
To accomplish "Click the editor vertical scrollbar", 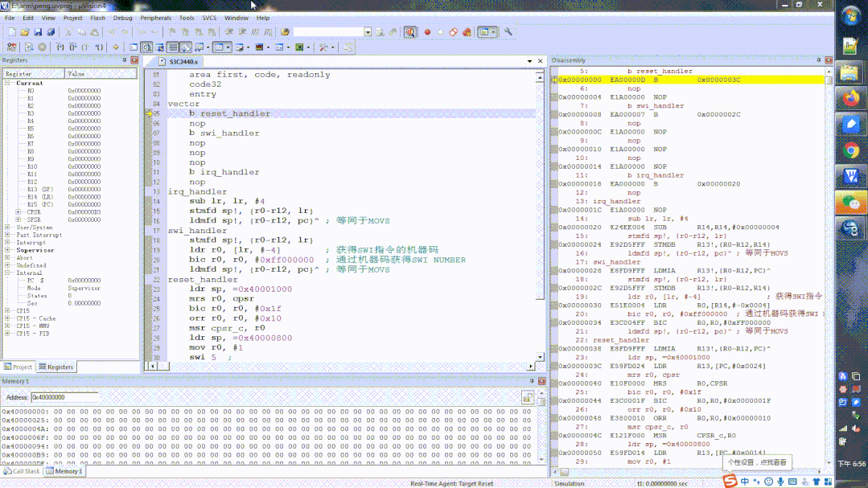I will (x=540, y=215).
